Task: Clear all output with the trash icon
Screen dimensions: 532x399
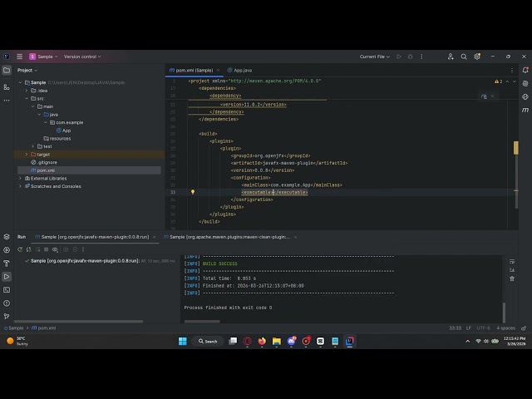Action: tap(512, 278)
